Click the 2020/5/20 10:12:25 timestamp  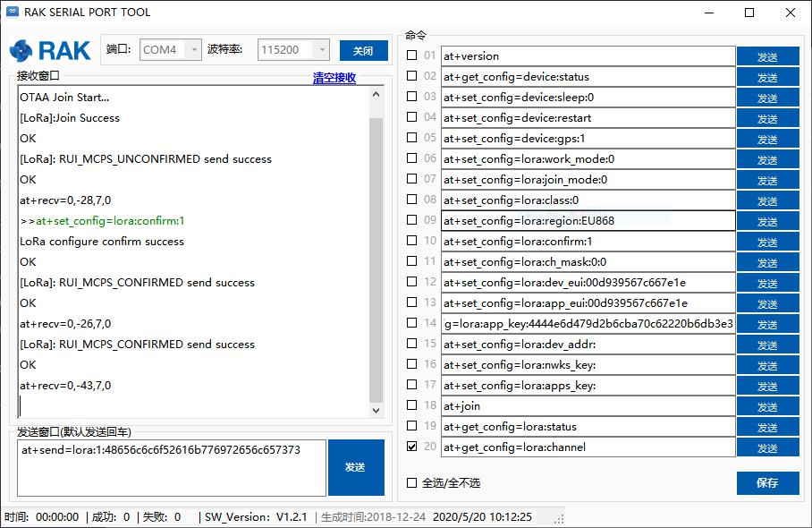(482, 517)
